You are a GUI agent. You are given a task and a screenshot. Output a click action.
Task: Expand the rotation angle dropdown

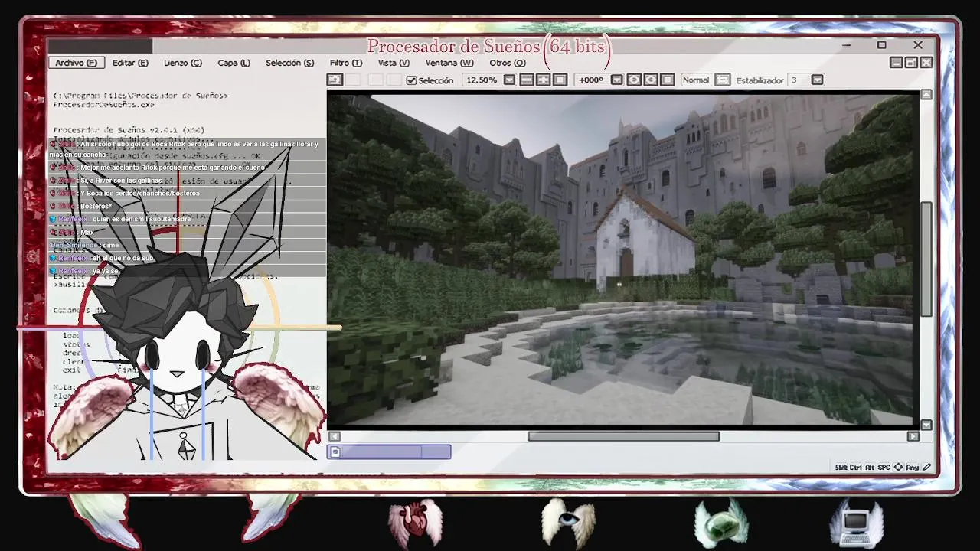click(616, 80)
